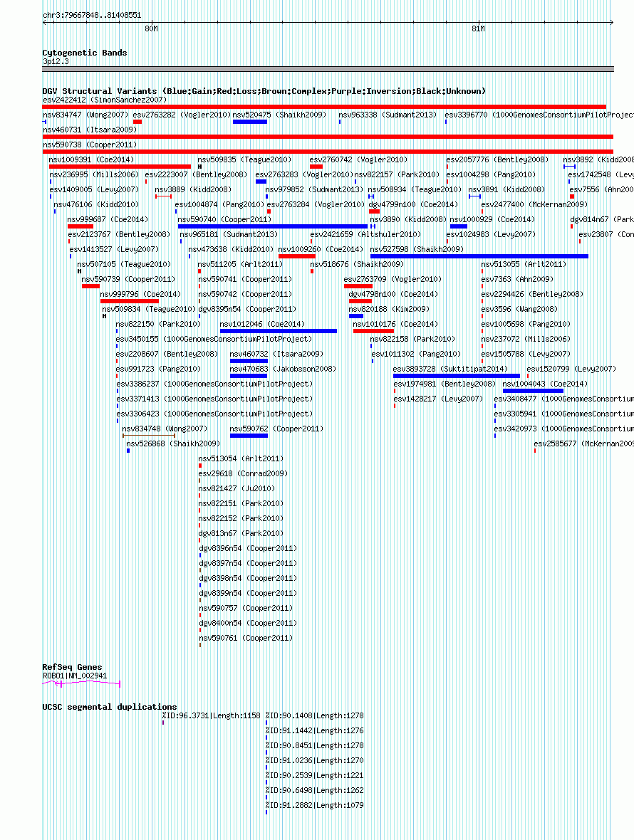Click the nsv1009391 (Coe2014) red loss bar

click(x=120, y=167)
